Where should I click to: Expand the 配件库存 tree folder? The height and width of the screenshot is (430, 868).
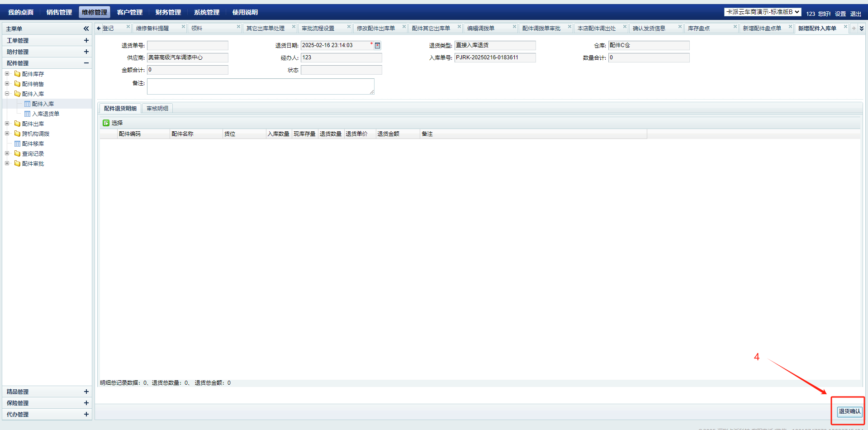pyautogui.click(x=7, y=74)
